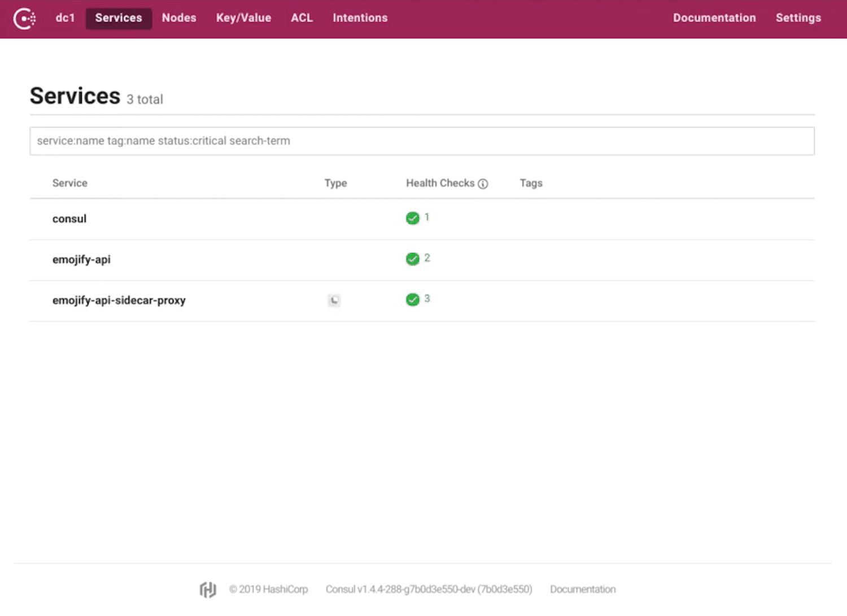Click the health check icon for emojify-api-sidecar-proxy
The height and width of the screenshot is (616, 847).
413,300
